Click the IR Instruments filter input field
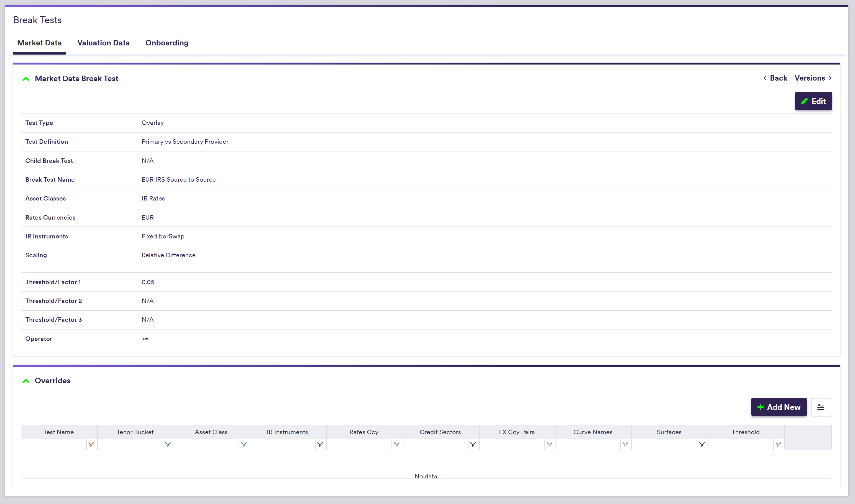 point(283,444)
